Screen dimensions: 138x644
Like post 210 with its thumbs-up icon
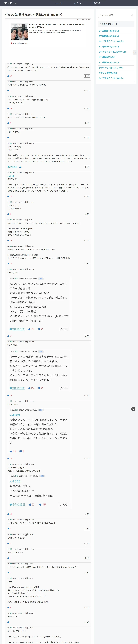[8, 76]
